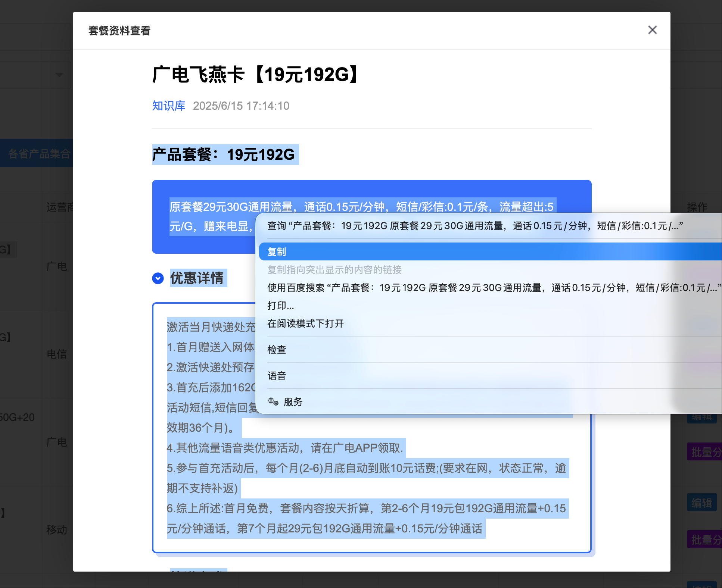This screenshot has height=588, width=722.
Task: Open the 服务 submenu entry
Action: tap(490, 402)
